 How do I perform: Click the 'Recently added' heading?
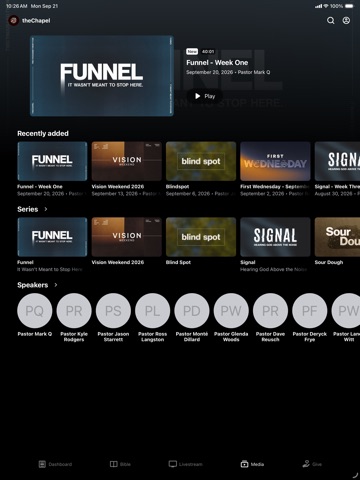(x=43, y=133)
